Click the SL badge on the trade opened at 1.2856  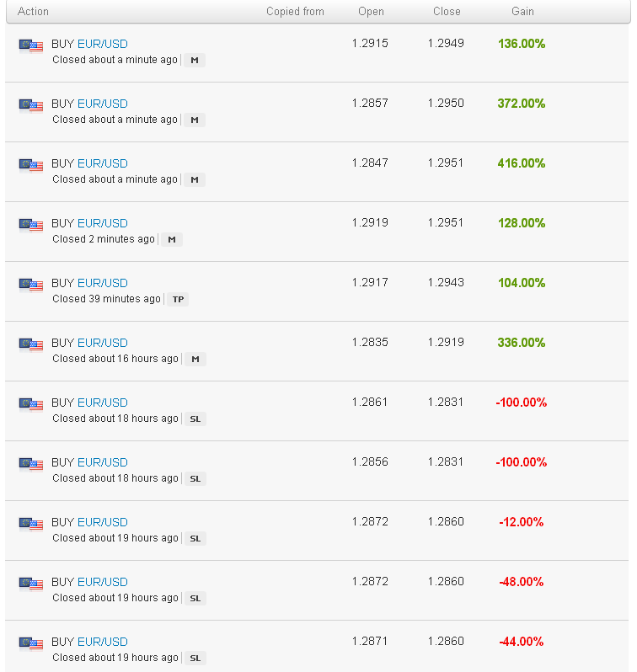[195, 478]
